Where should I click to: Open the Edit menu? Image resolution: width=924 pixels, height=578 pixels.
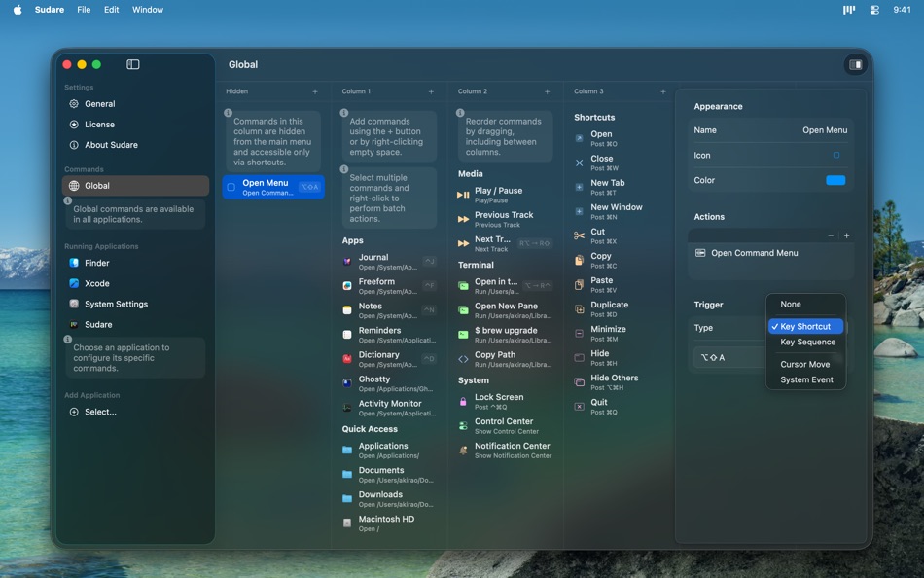[112, 10]
